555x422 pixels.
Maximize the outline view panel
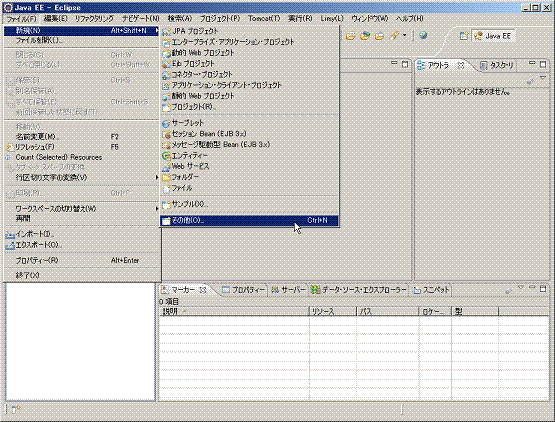[543, 64]
